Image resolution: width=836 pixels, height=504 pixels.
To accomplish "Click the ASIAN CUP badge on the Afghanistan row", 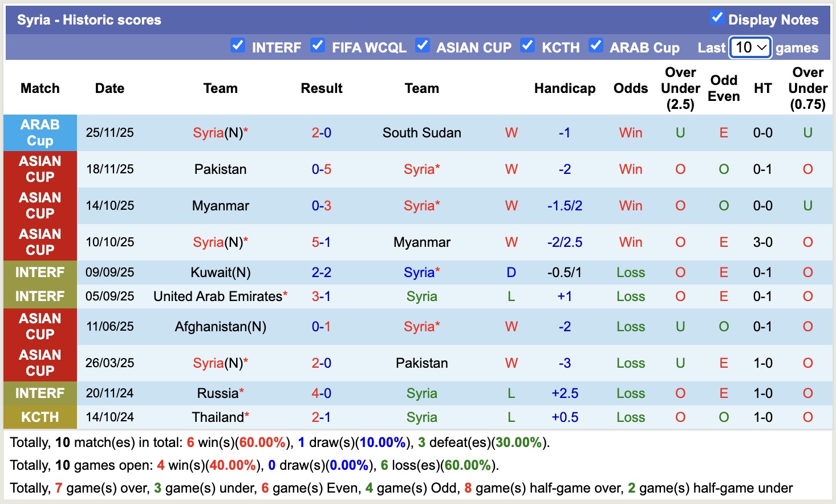I will (40, 327).
